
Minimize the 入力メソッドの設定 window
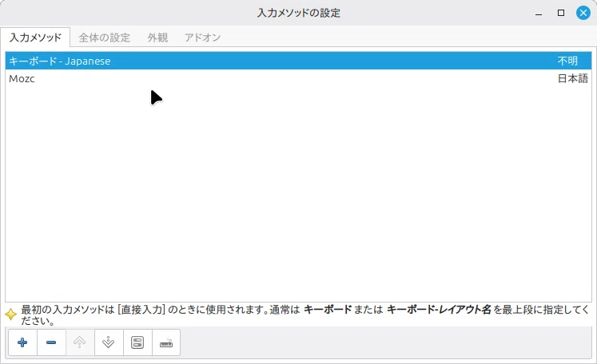(x=539, y=14)
